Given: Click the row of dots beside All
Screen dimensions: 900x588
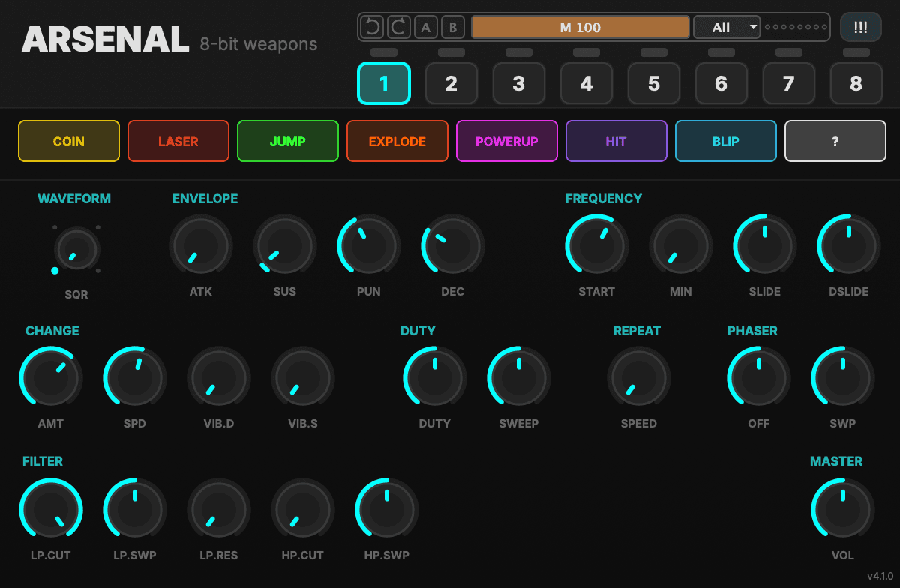Looking at the screenshot, I should click(796, 28).
